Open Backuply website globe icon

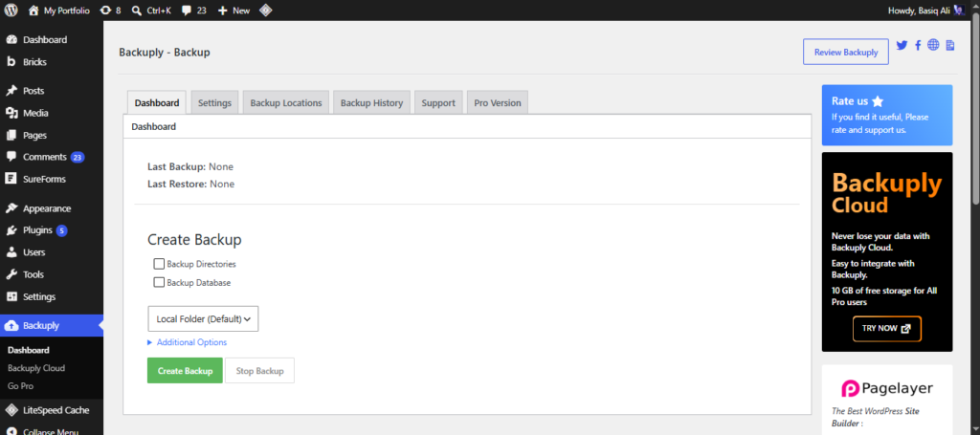pyautogui.click(x=933, y=45)
